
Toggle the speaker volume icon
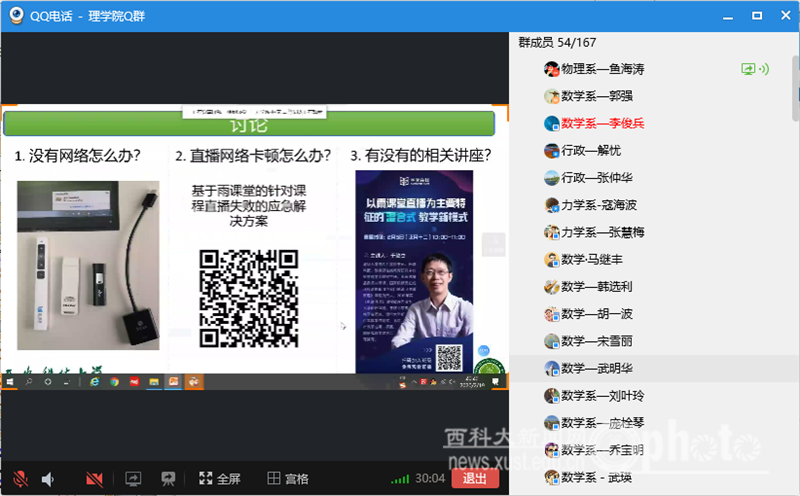[x=48, y=479]
